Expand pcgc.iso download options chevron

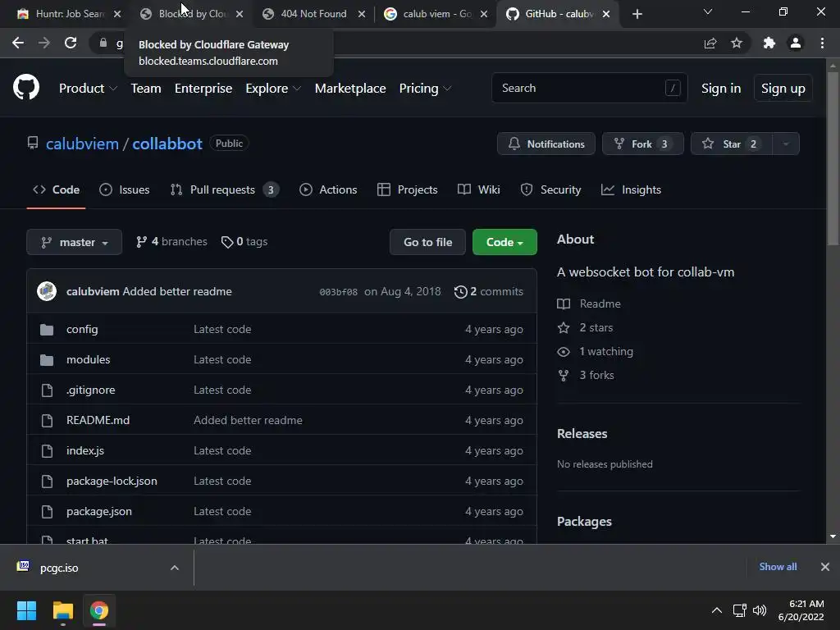click(175, 568)
